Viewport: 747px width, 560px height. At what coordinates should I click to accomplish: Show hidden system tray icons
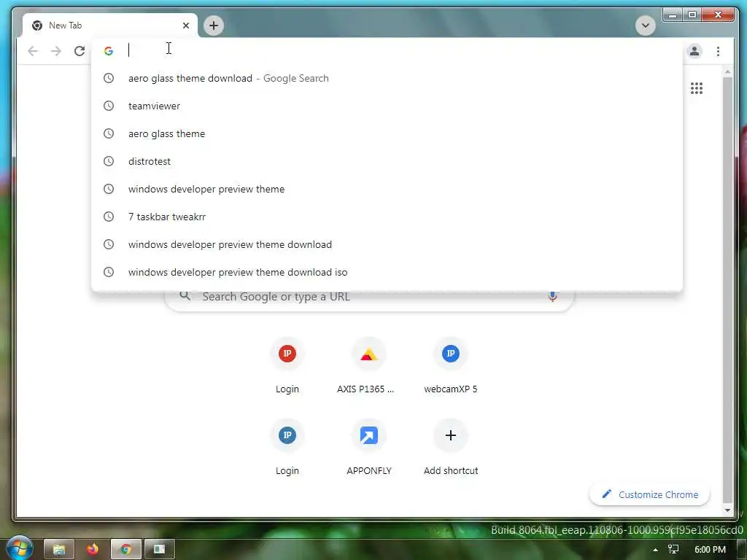click(656, 550)
